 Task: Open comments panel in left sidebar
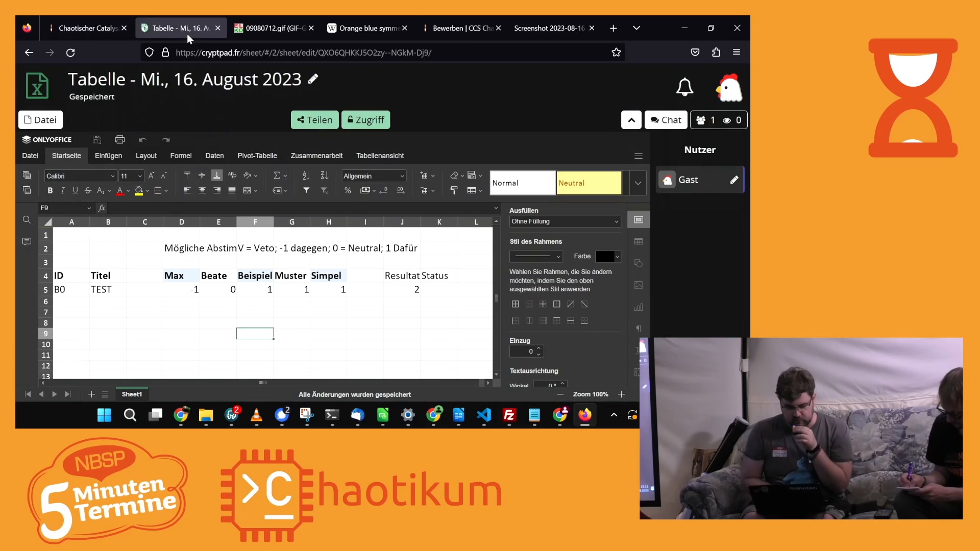click(27, 241)
